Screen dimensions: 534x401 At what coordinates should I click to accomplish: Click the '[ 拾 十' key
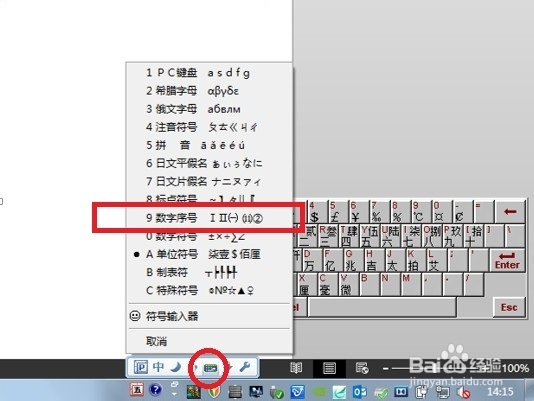pyautogui.click(x=474, y=236)
